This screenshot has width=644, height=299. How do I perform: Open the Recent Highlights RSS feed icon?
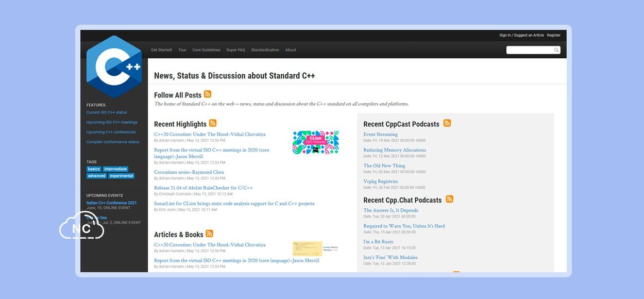pos(213,123)
